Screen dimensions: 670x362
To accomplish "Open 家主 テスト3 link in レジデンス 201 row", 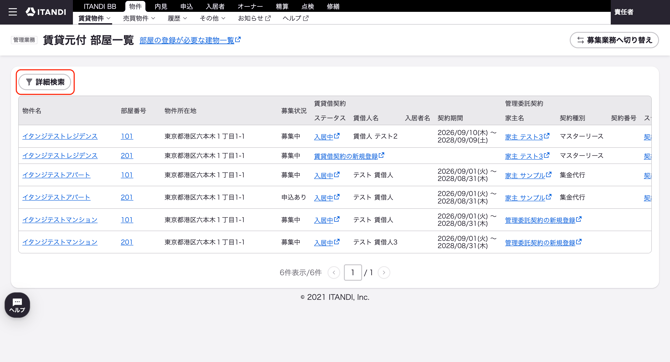I will [x=527, y=156].
